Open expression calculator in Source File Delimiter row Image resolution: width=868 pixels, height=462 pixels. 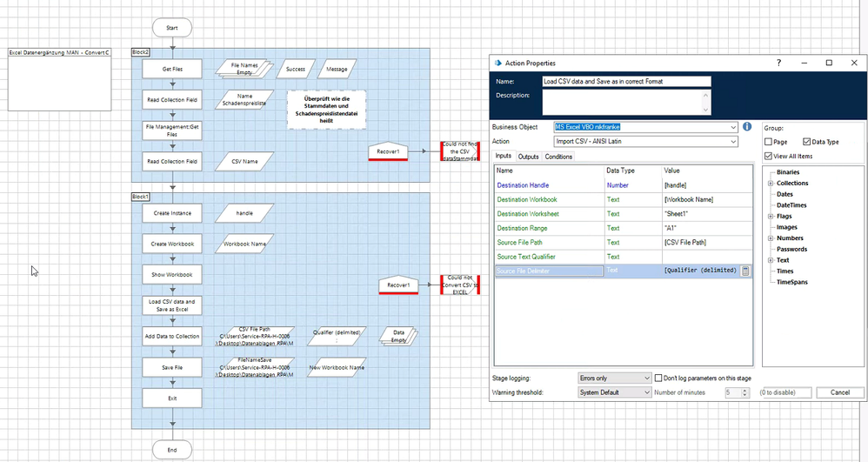tap(745, 271)
